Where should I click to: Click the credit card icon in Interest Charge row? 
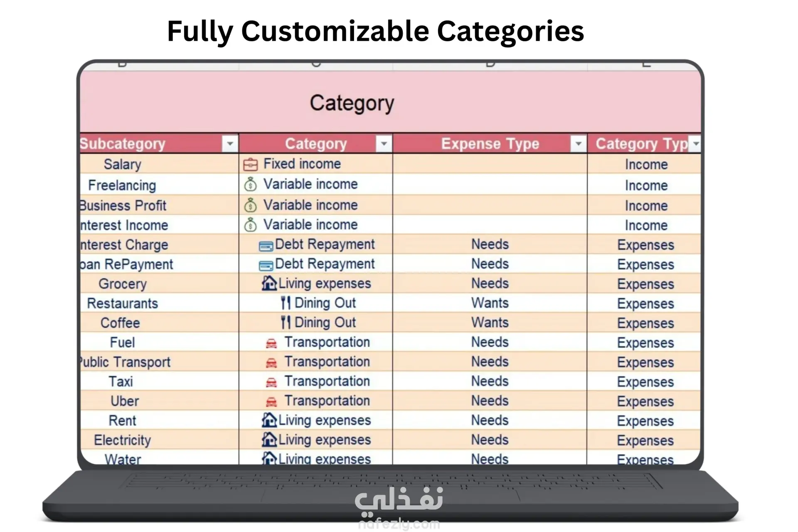pyautogui.click(x=266, y=246)
